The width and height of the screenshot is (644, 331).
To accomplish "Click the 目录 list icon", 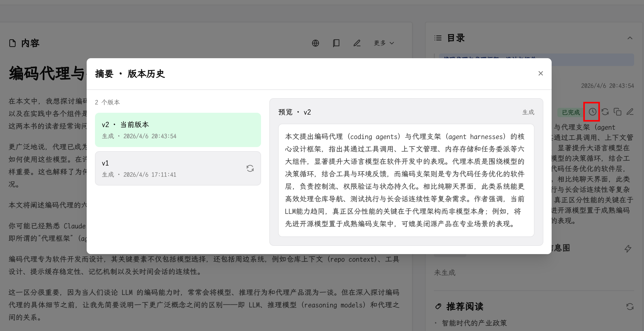I will (x=438, y=38).
